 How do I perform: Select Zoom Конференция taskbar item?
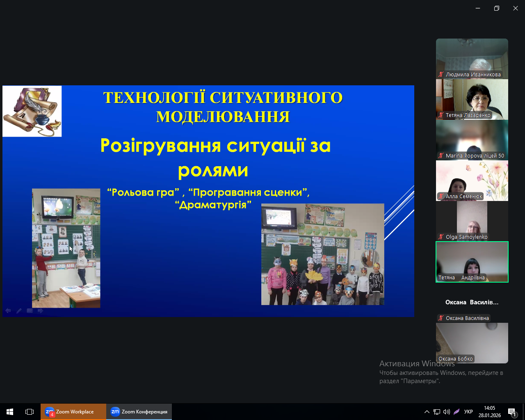139,411
